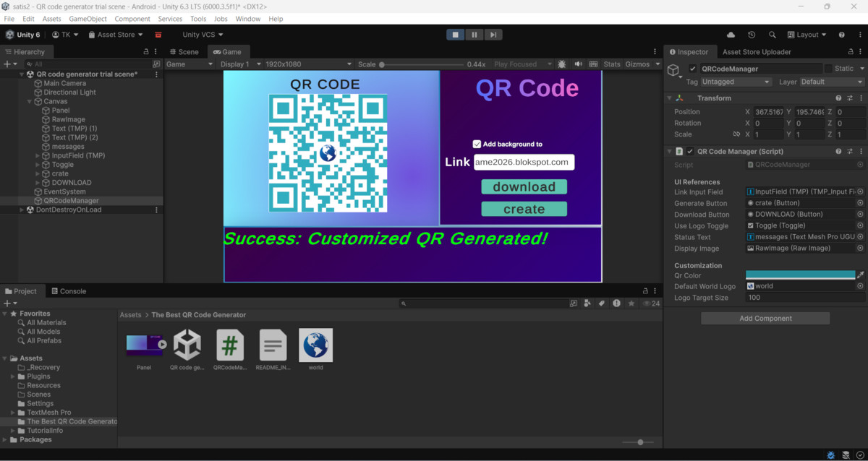Open the undo history icon
This screenshot has width=868, height=461.
(x=752, y=35)
